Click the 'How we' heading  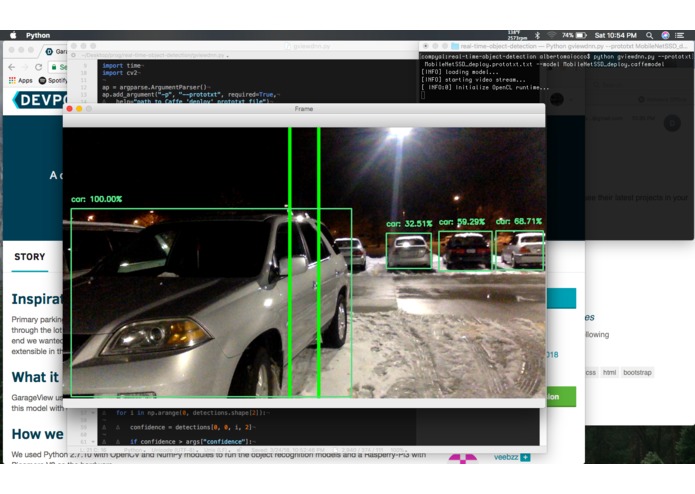click(x=37, y=434)
